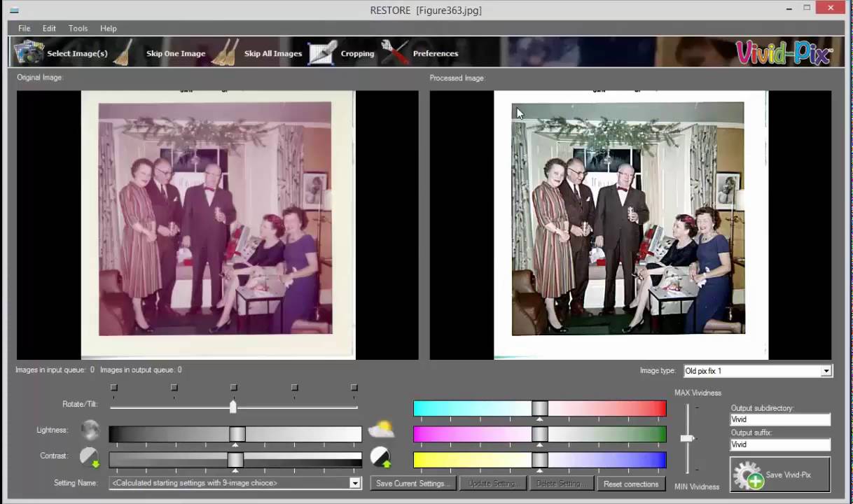Open the Help menu

(108, 28)
